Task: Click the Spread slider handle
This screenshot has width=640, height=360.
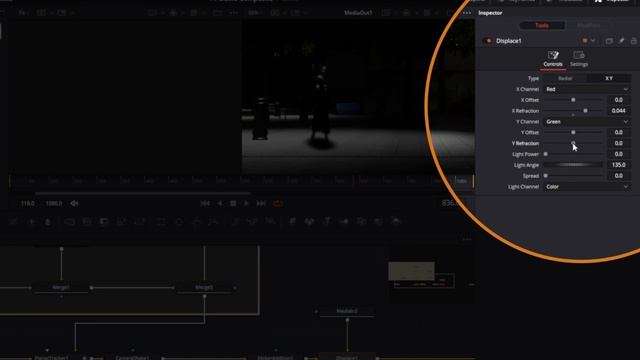Action: pyautogui.click(x=546, y=176)
